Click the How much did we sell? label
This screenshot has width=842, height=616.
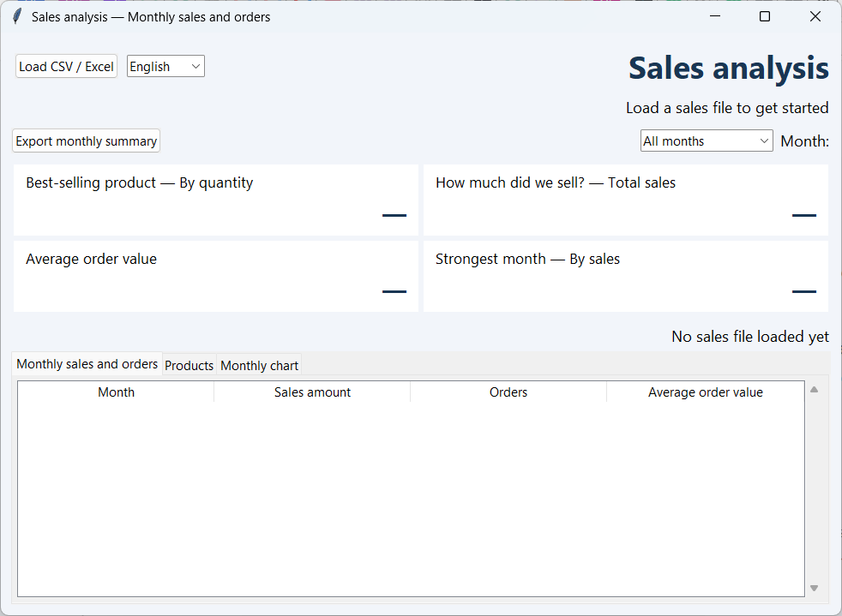556,182
